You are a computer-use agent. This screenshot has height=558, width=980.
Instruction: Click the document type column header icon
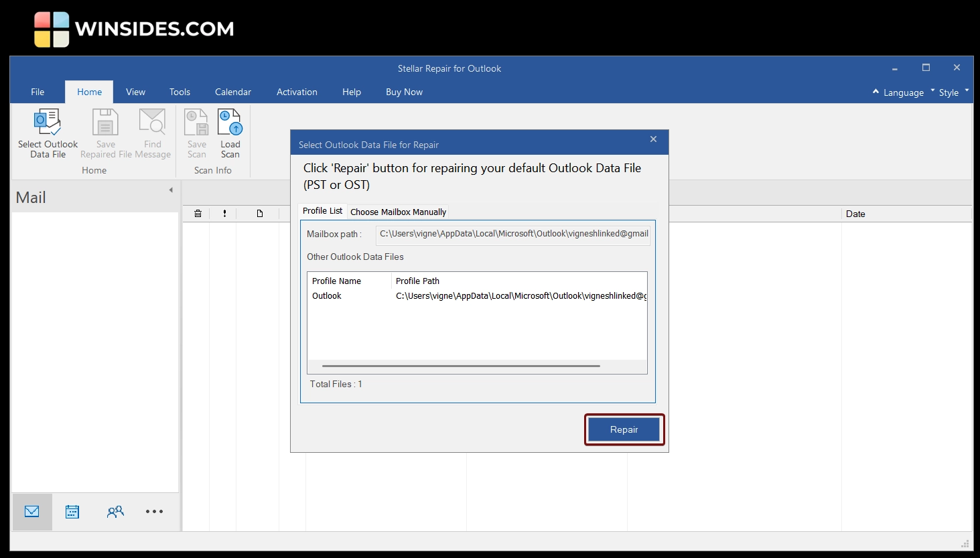pyautogui.click(x=260, y=214)
